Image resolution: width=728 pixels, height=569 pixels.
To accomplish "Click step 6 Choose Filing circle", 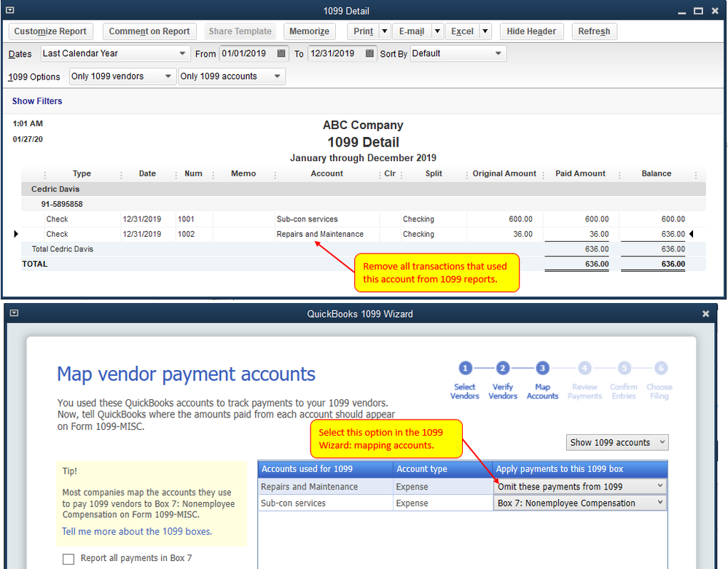I will [x=661, y=369].
